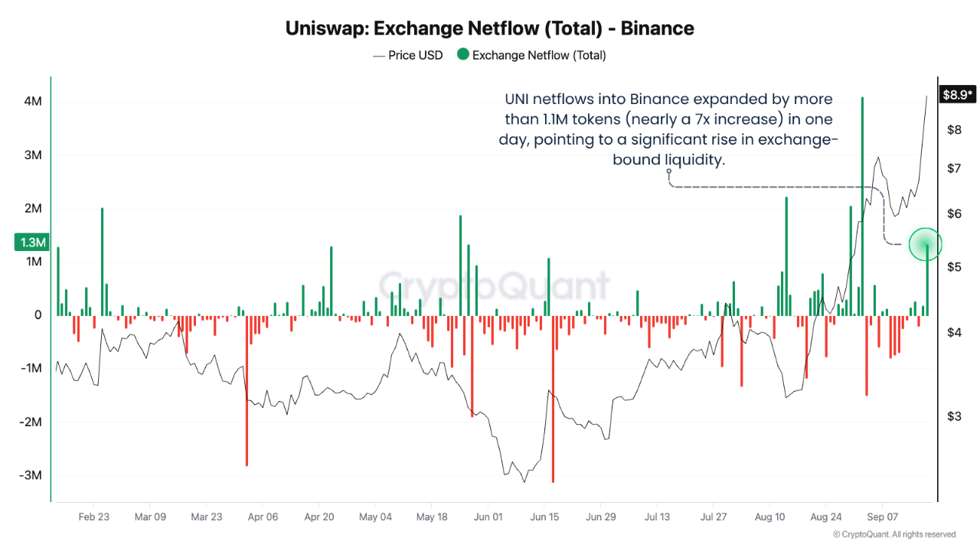Screen dimensions: 980x551
Task: Click the highlighted green circle marker
Action: pos(926,245)
